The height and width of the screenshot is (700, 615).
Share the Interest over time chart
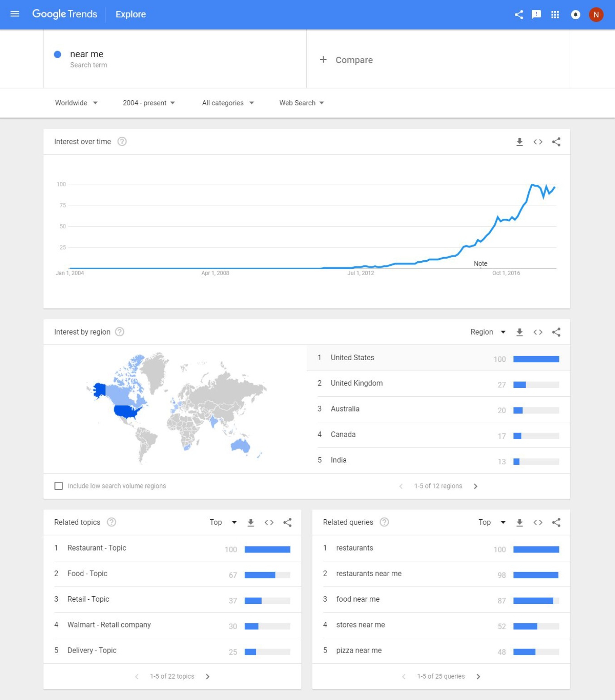pos(556,142)
